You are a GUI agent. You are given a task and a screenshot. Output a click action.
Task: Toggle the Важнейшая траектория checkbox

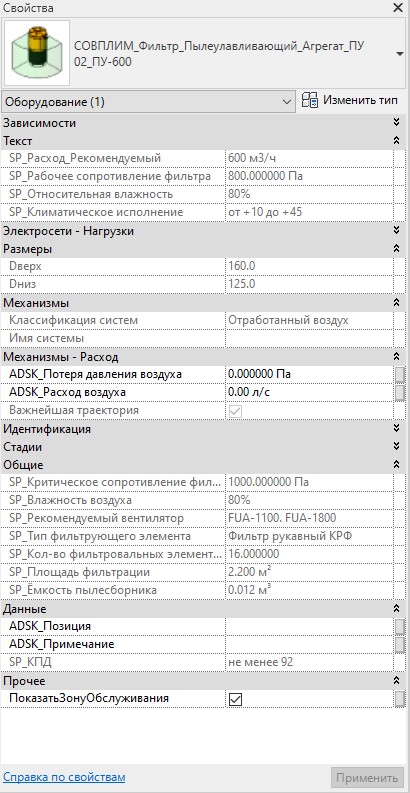point(236,411)
